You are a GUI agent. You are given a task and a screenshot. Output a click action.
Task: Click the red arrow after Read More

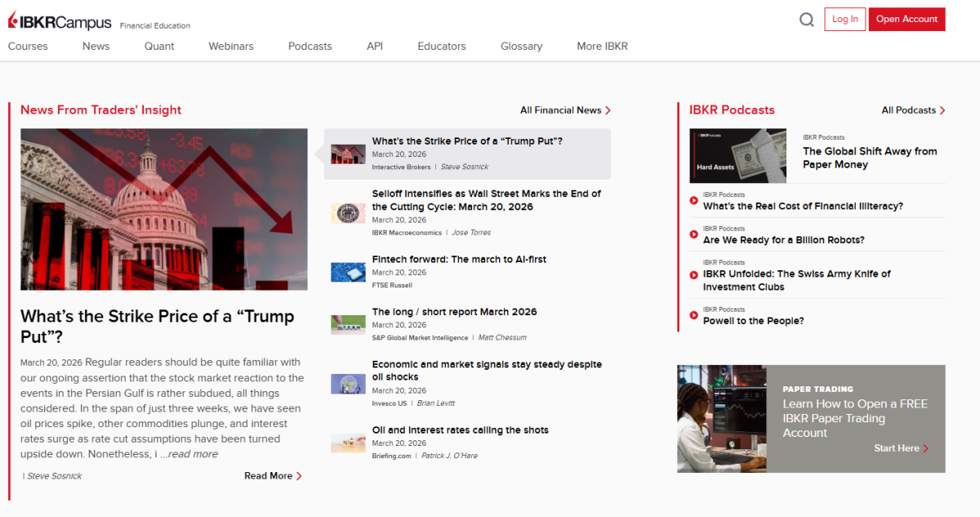pos(299,476)
